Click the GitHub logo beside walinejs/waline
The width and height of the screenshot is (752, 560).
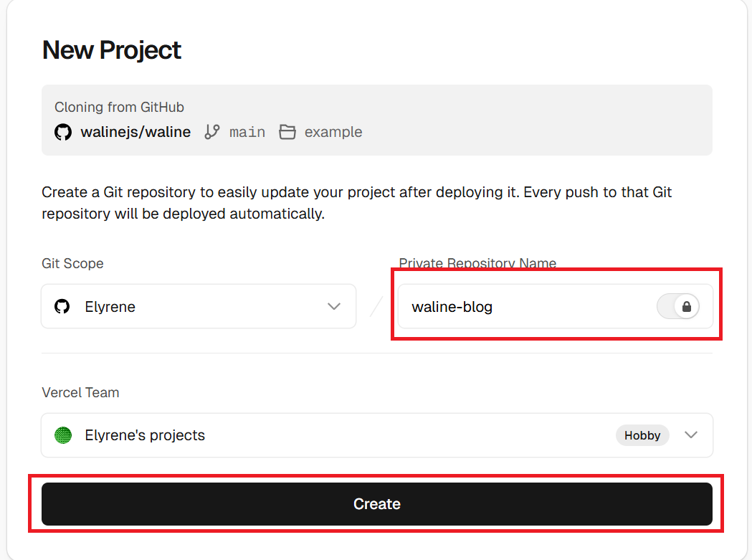pyautogui.click(x=63, y=132)
